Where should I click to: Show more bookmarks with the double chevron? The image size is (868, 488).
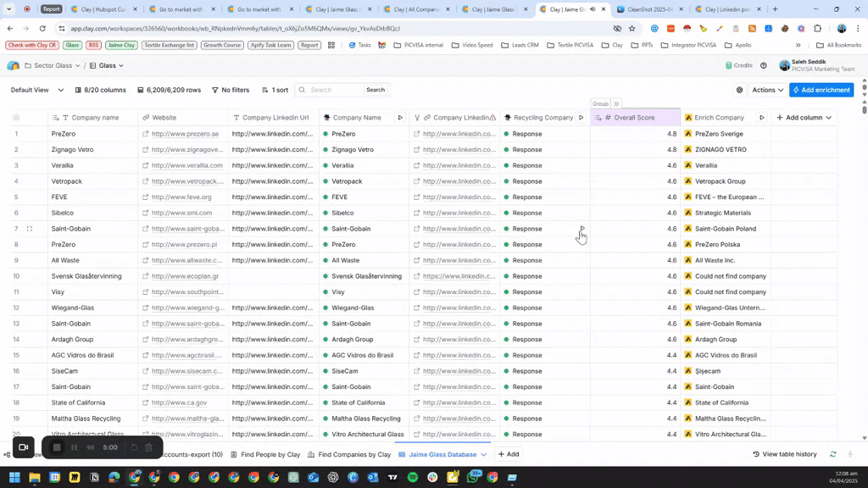pos(798,45)
